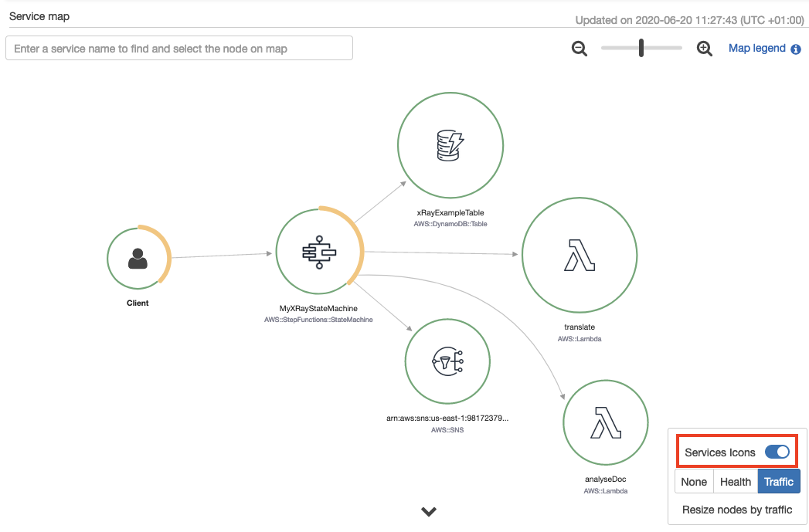Viewport: 809px width, 532px height.
Task: Click the Resize nodes by traffic text
Action: 737,510
